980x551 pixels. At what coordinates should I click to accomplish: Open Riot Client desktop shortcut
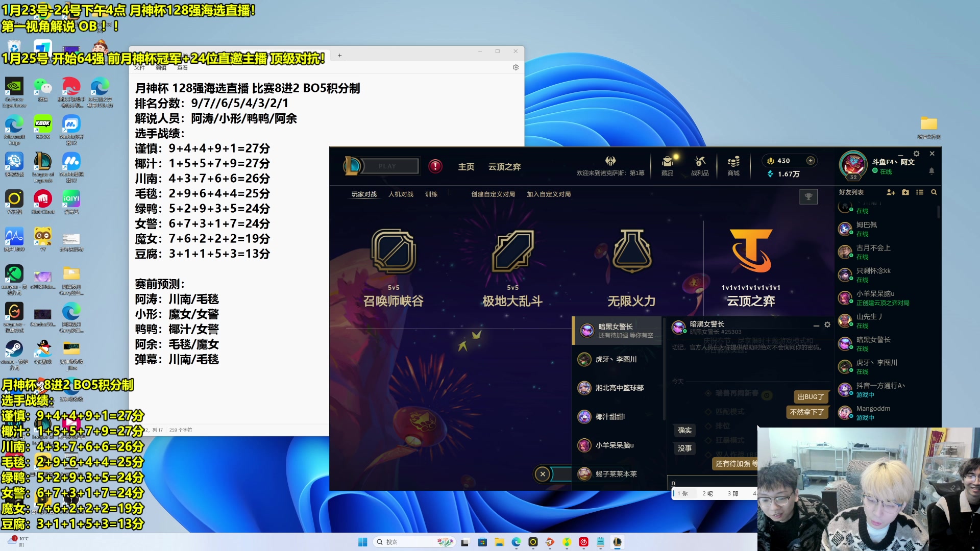pos(43,202)
